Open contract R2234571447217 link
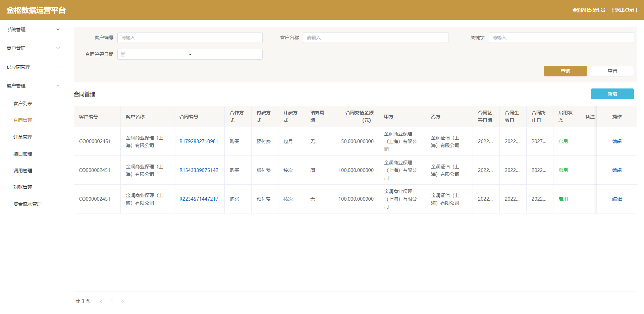The image size is (644, 314). pos(199,199)
